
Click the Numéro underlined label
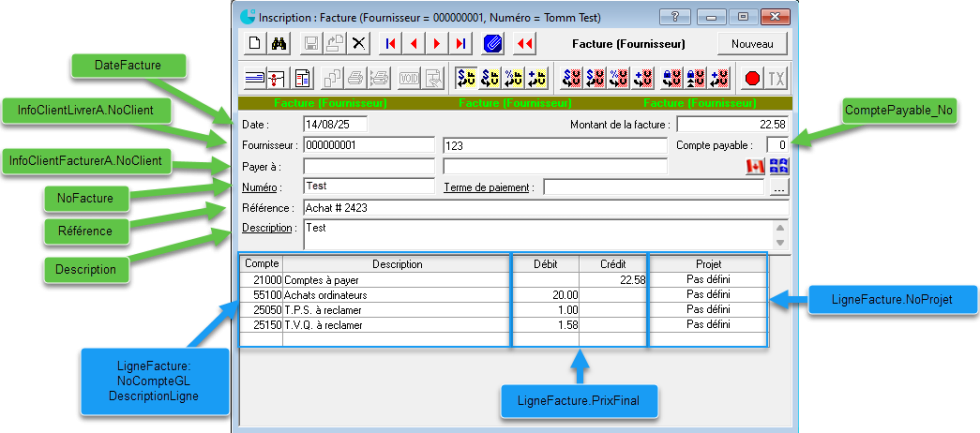[258, 187]
